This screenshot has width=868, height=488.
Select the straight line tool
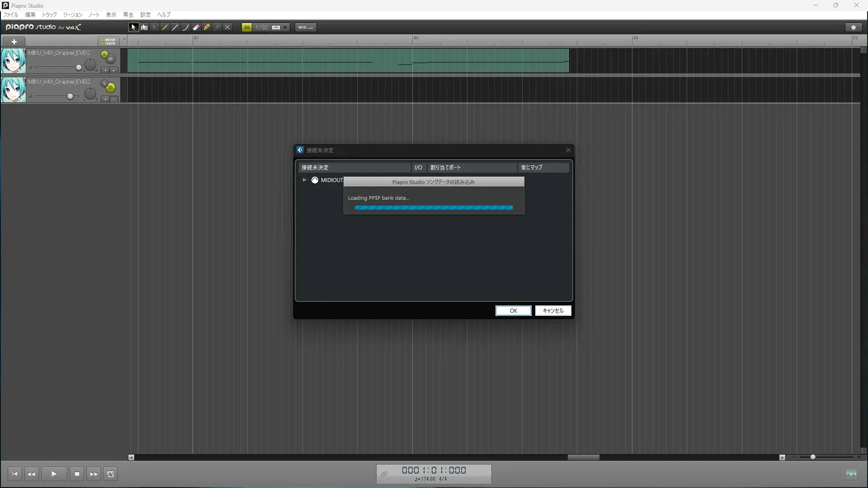tap(175, 28)
